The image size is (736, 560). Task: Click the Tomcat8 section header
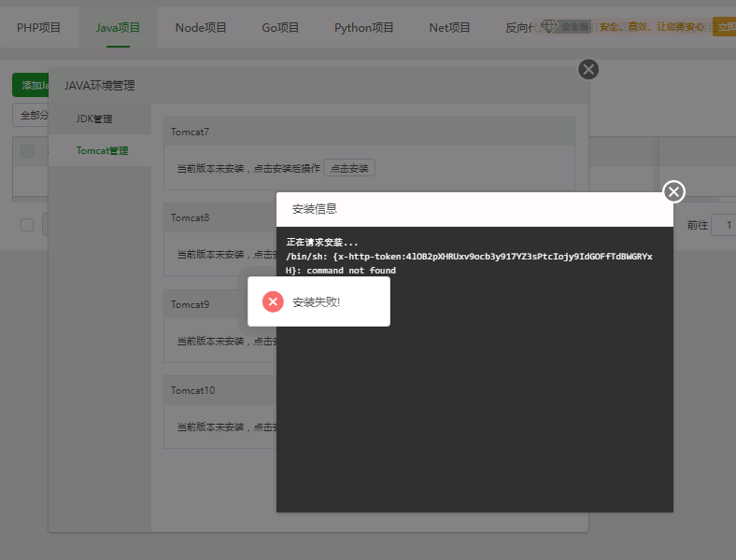(x=220, y=217)
